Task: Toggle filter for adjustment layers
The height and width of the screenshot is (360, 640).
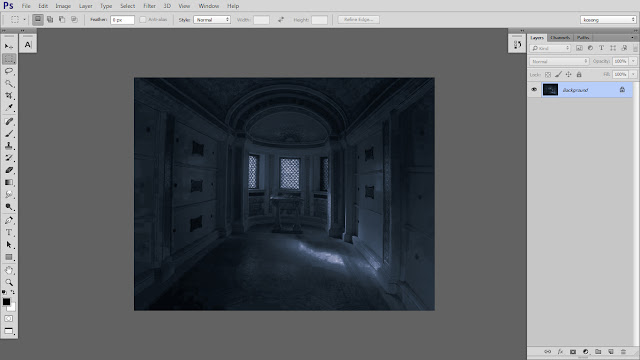Action: [x=590, y=48]
